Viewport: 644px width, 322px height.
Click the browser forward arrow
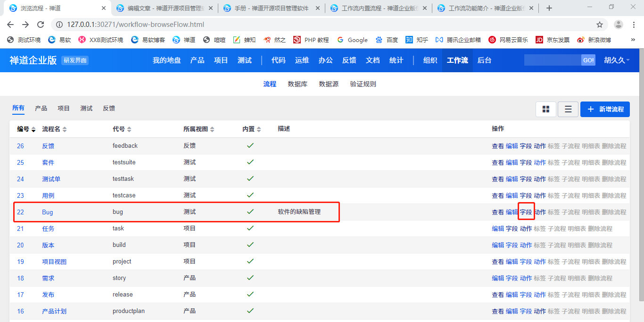point(25,25)
